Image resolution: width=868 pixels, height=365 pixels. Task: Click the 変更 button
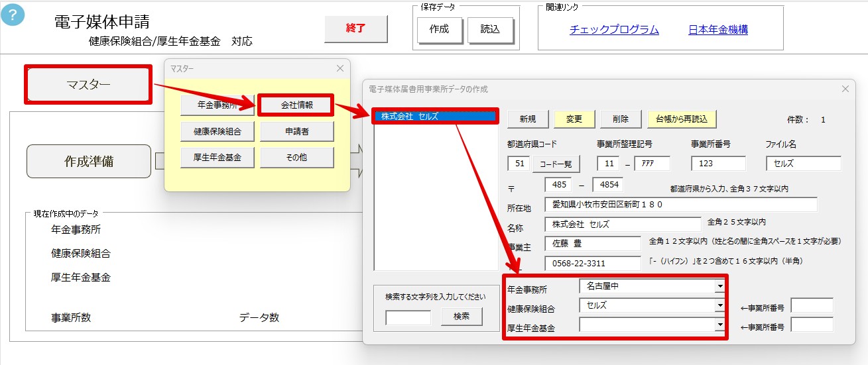[574, 119]
